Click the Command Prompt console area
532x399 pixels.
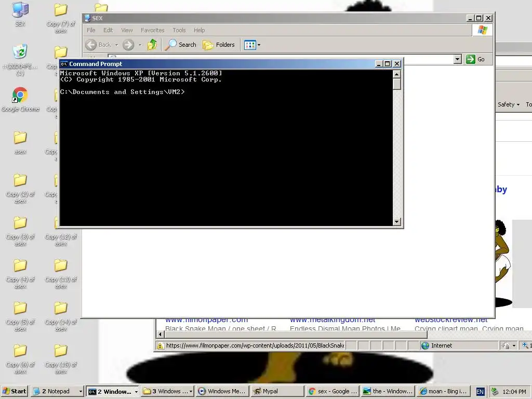click(x=227, y=148)
